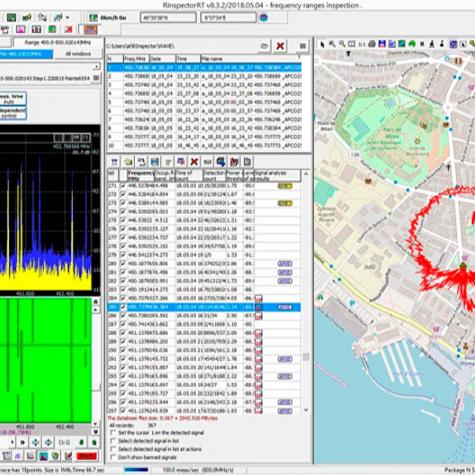Viewport: 475px width, 475px height.
Task: Click the longitude coordinate input field
Action: (x=228, y=17)
